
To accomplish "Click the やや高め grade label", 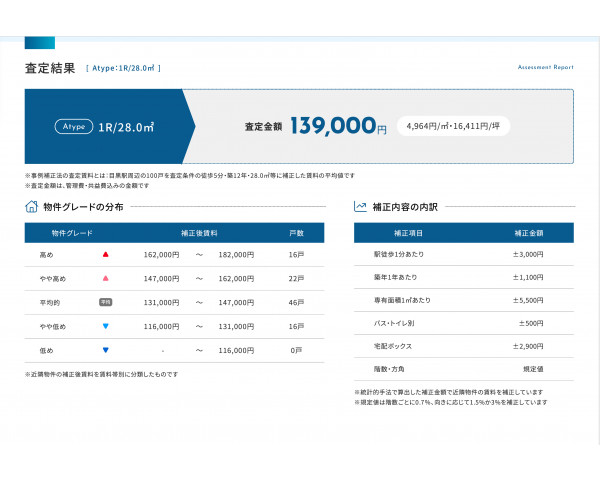I will point(53,279).
